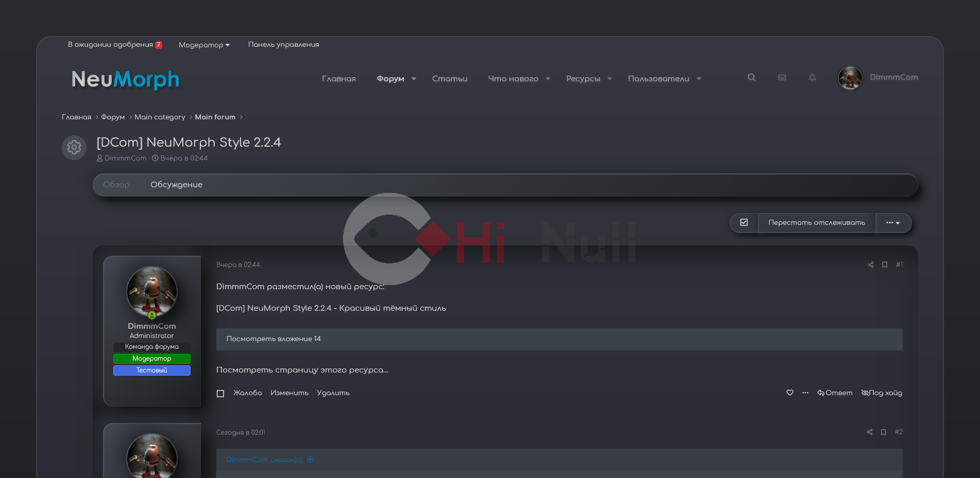
Task: Open the NeuMorph Style 2.2.4 resource link
Action: coord(331,308)
